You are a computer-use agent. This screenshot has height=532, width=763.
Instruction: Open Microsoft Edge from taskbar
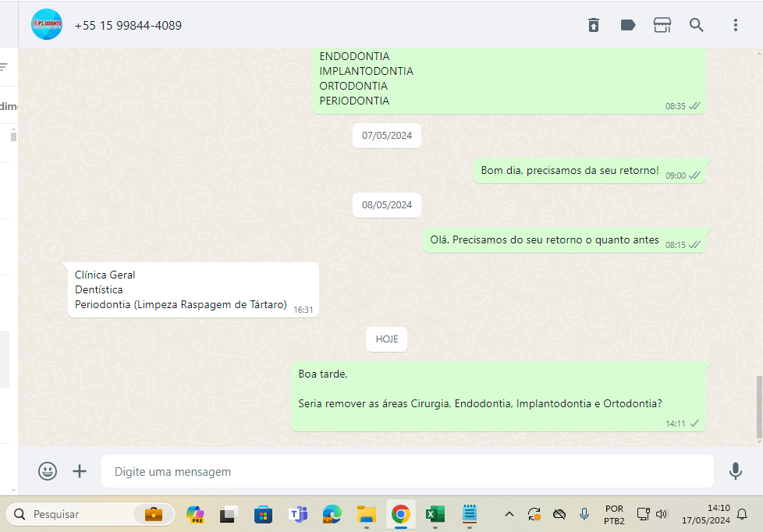332,515
